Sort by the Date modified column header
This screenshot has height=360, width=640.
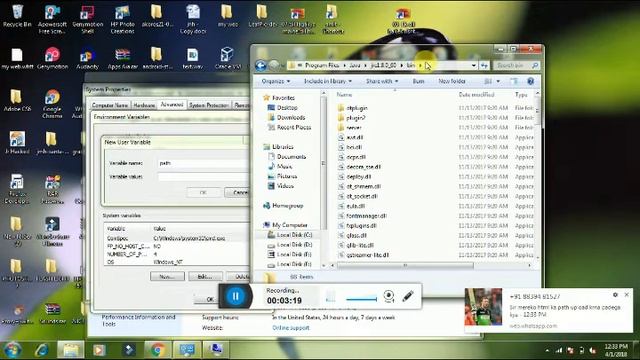[x=476, y=95]
